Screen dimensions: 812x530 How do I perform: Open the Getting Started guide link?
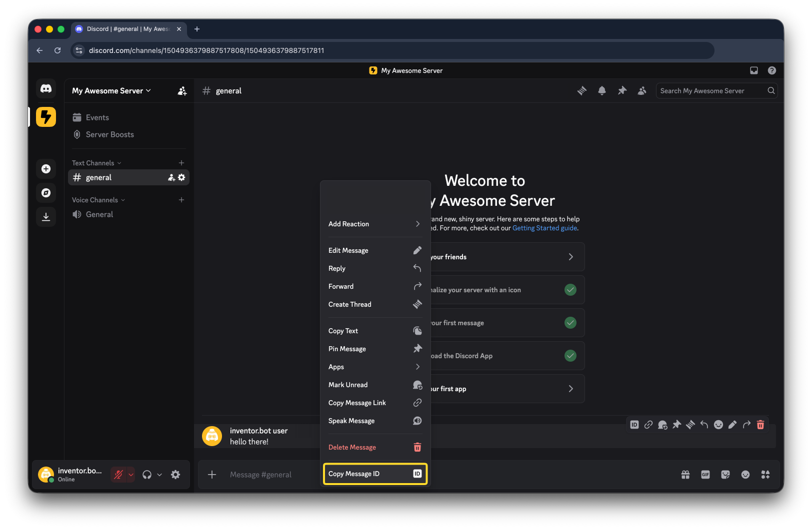click(x=544, y=228)
